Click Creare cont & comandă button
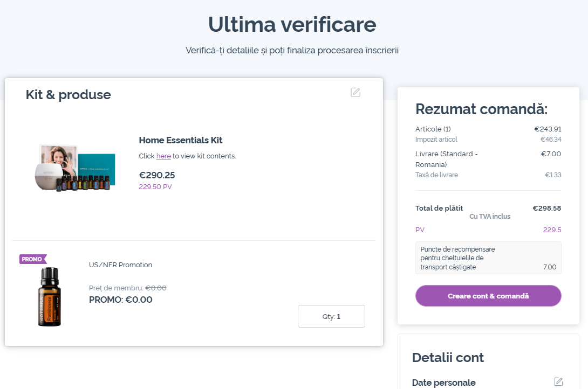This screenshot has width=588, height=389. coord(488,296)
